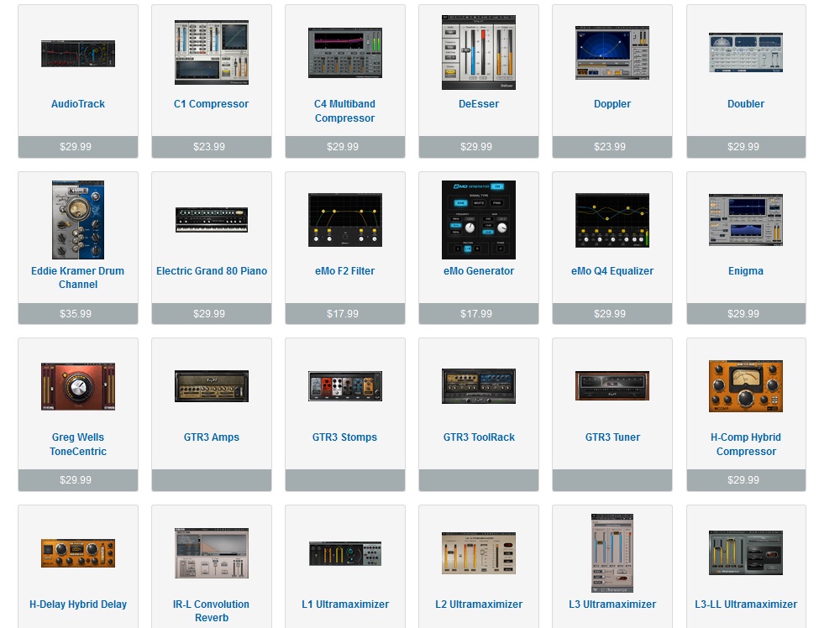The height and width of the screenshot is (628, 840).
Task: Open the GTR3 ToolRack image
Action: tap(479, 386)
